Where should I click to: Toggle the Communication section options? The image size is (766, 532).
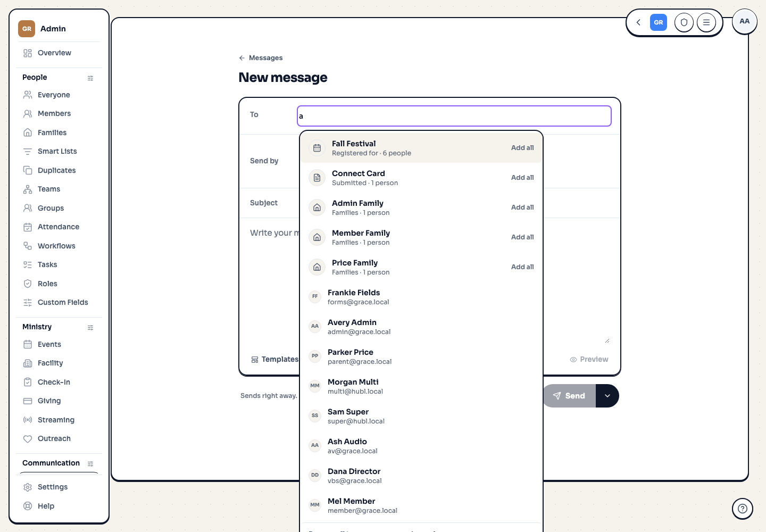(90, 464)
